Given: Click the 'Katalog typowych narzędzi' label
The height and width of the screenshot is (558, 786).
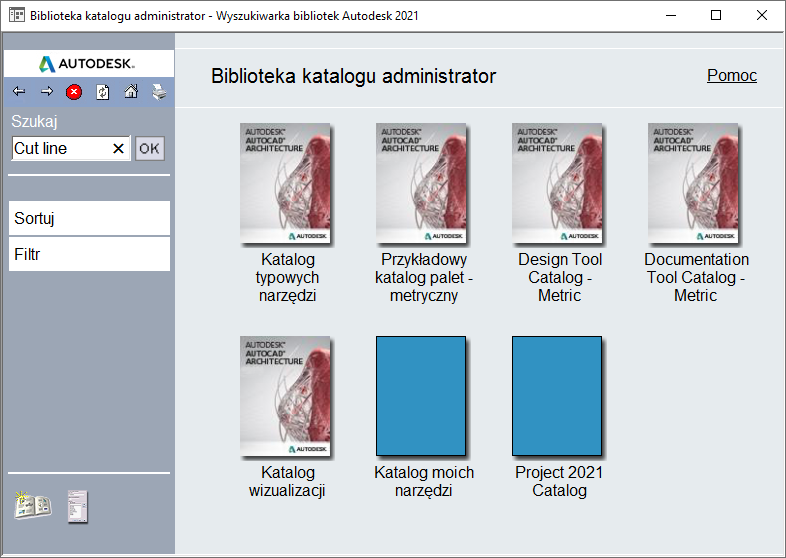Looking at the screenshot, I should pos(287,277).
